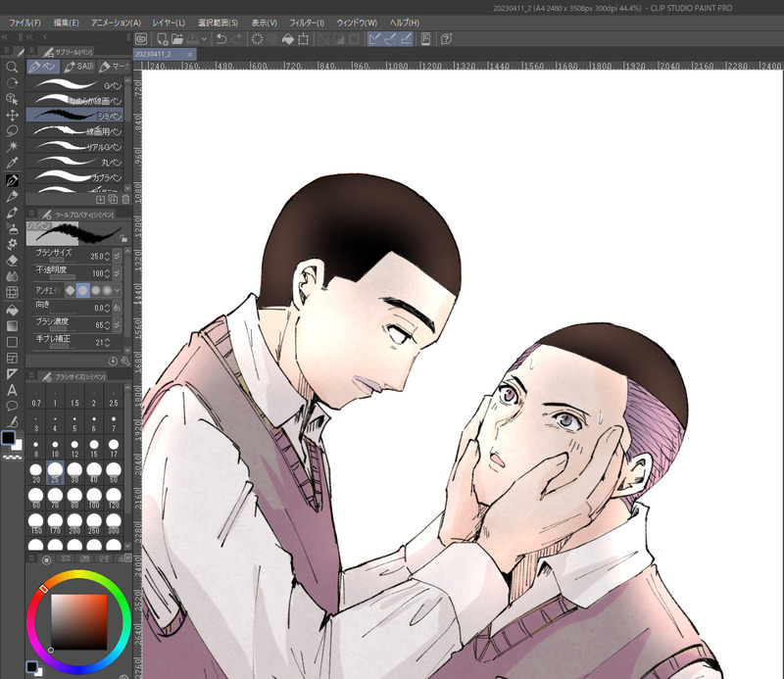Pick brush size preset 100
The width and height of the screenshot is (784, 679).
pos(94,499)
